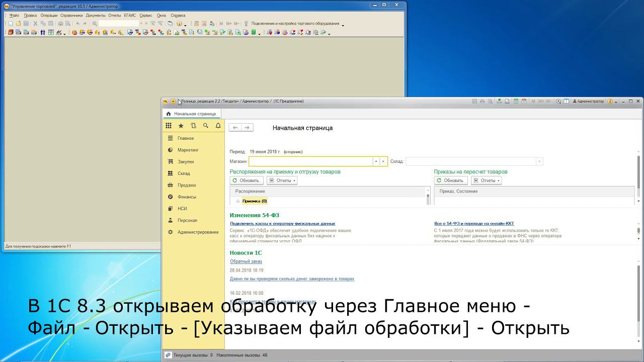Screen dimensions: 644x362
Task: Open notifications bell icon
Action: point(218,126)
